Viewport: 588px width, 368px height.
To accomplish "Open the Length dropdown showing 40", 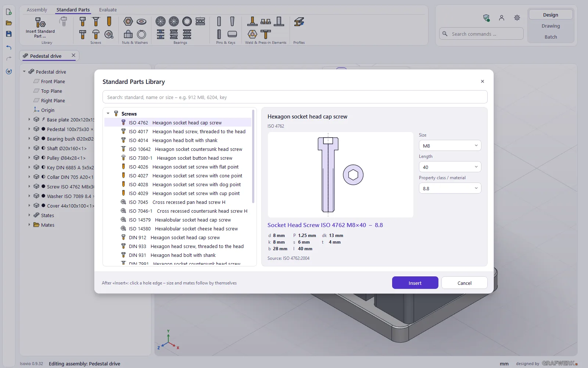I will coord(450,167).
